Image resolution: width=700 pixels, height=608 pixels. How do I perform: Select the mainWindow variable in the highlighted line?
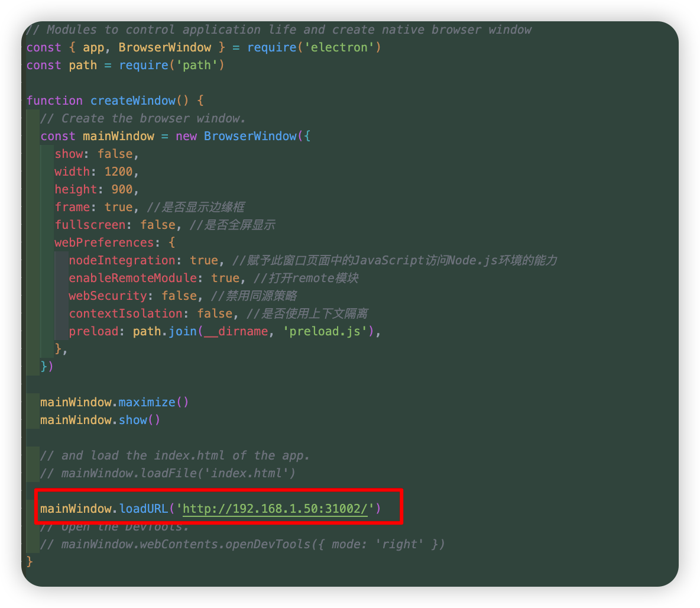[74, 509]
